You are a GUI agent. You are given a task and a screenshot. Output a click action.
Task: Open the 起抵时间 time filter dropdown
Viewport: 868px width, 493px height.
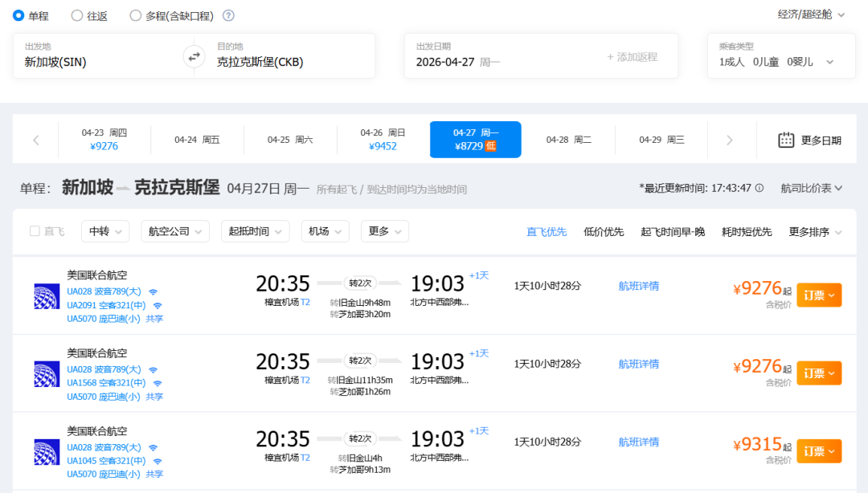pyautogui.click(x=255, y=231)
